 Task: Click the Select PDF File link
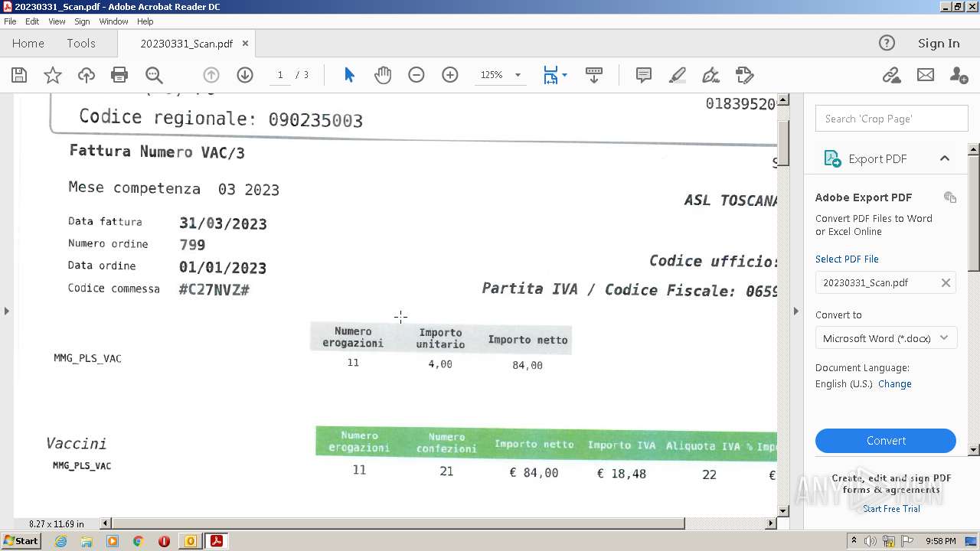[x=847, y=259]
